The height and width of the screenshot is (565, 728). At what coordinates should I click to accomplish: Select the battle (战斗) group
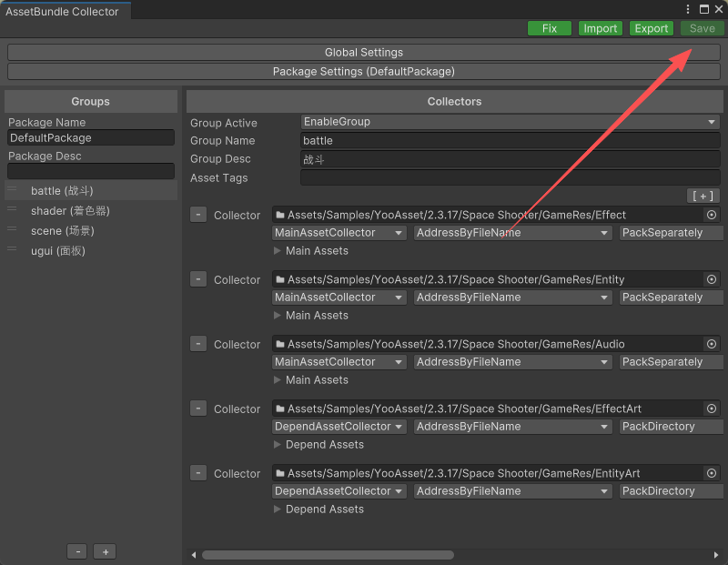click(x=91, y=190)
